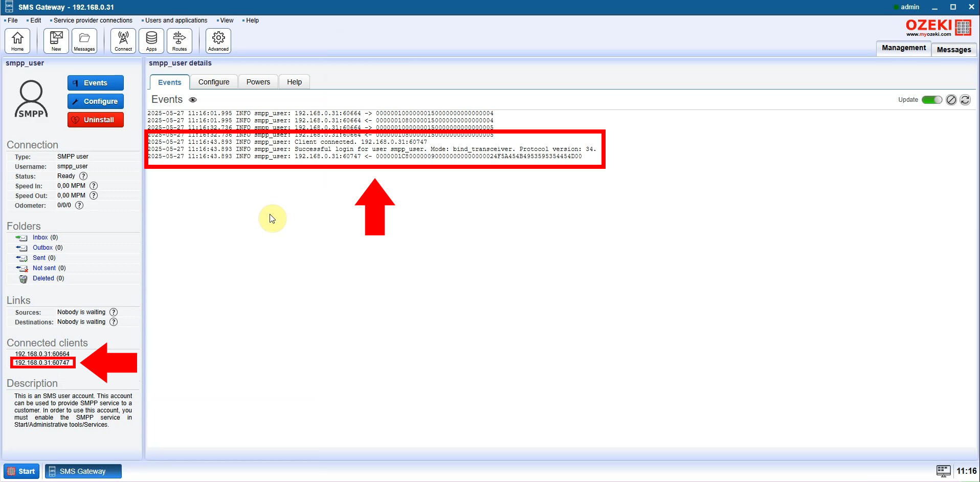Switch to the Help tab in details
Image resolution: width=980 pixels, height=482 pixels.
pyautogui.click(x=294, y=82)
